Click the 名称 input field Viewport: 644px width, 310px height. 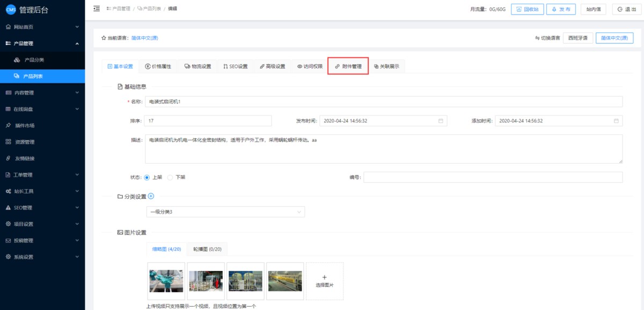click(x=383, y=102)
